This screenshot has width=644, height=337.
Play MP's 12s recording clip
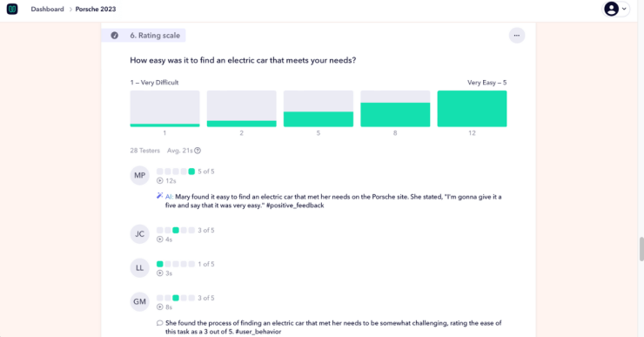(160, 181)
